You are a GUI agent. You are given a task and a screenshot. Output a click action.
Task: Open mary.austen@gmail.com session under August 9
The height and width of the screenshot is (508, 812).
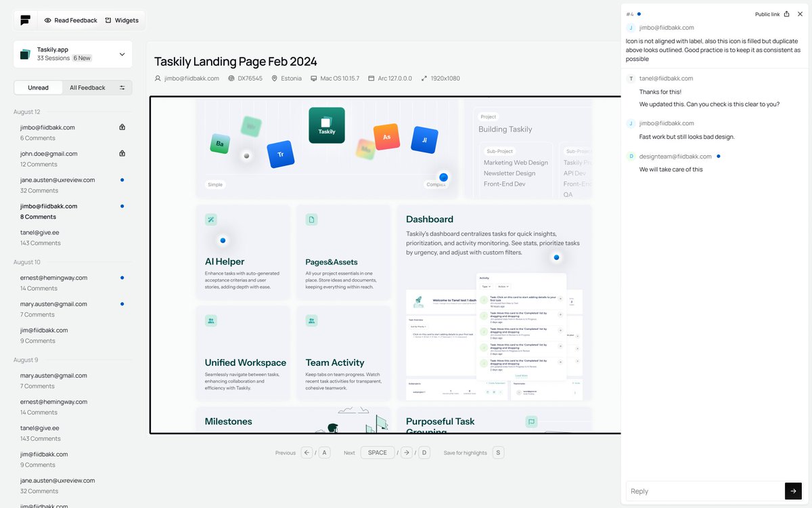pyautogui.click(x=72, y=381)
